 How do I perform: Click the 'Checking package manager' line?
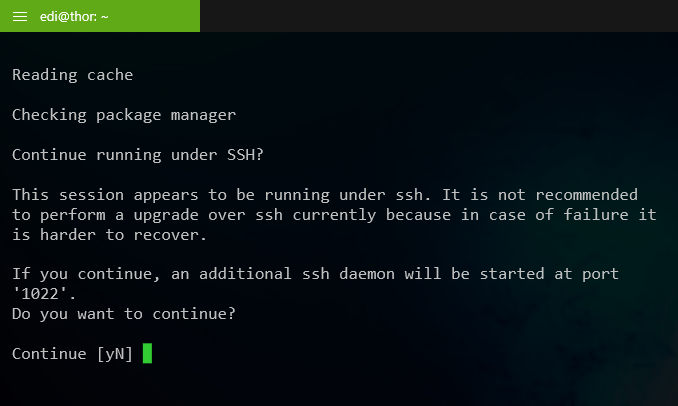[x=124, y=115]
